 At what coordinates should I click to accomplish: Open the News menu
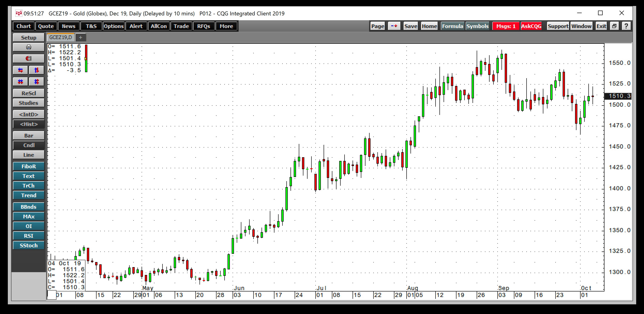[x=68, y=26]
